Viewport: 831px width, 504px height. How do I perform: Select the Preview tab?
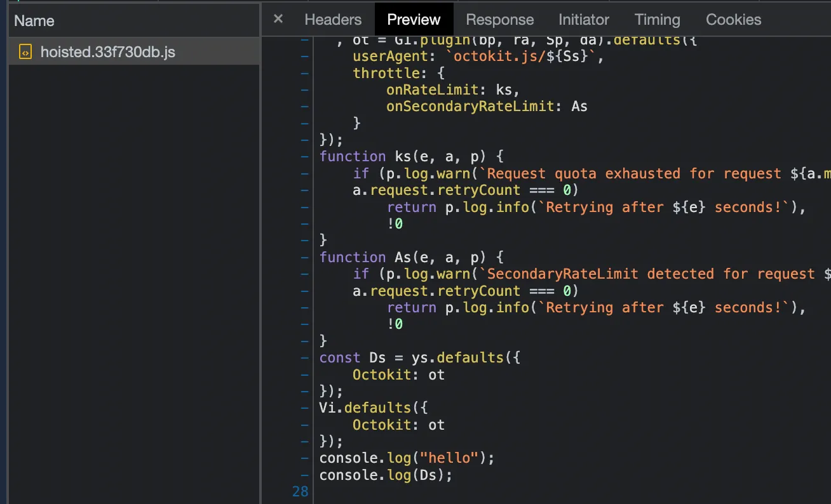[414, 20]
